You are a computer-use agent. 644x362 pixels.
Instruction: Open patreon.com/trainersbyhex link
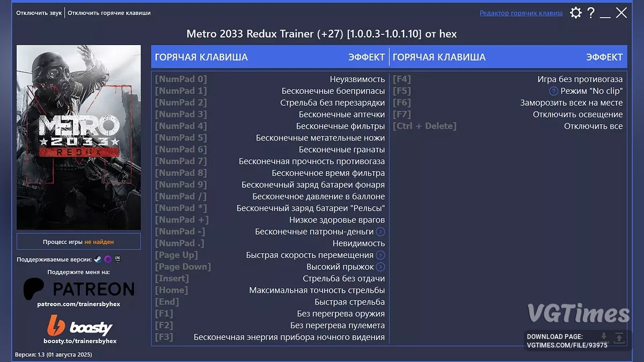[79, 304]
